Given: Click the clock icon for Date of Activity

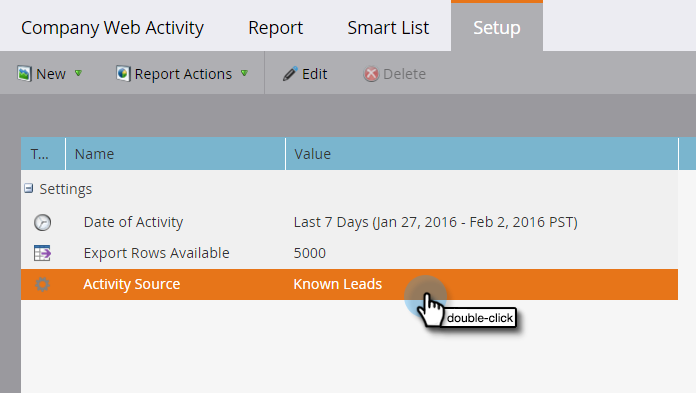Looking at the screenshot, I should tap(43, 222).
